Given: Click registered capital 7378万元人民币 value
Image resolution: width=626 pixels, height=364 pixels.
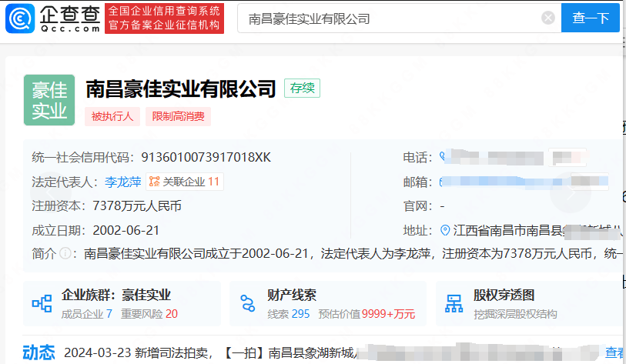Looking at the screenshot, I should click(137, 206).
